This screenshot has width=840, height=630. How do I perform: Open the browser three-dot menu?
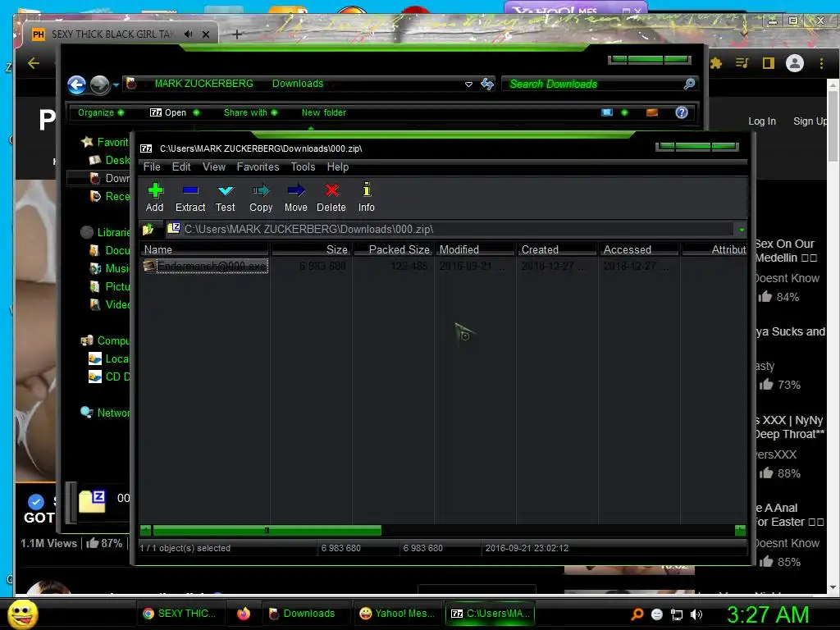[x=821, y=63]
